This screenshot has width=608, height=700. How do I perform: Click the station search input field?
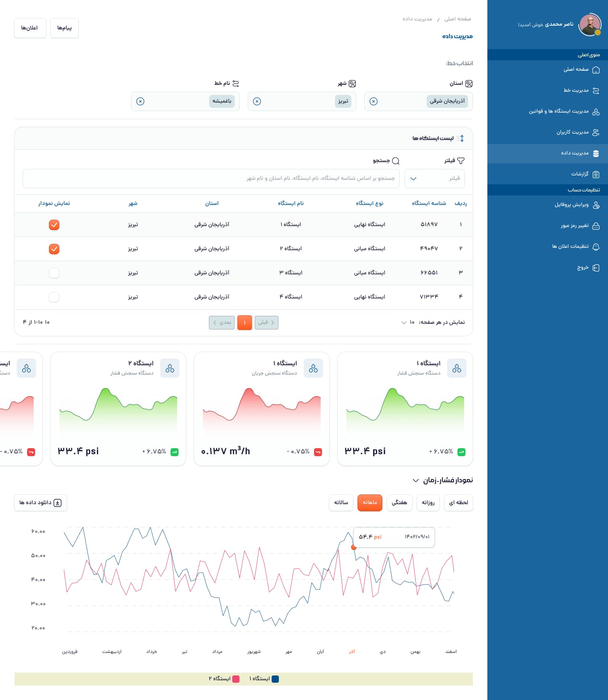coord(211,179)
